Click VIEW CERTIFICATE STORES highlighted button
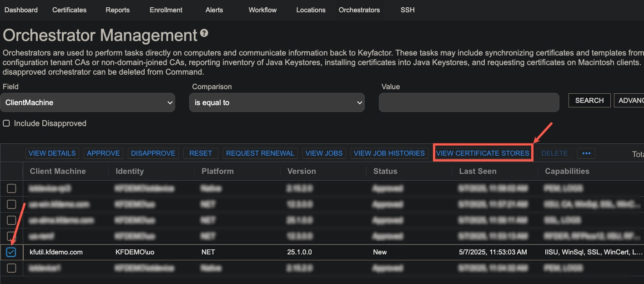 click(483, 153)
